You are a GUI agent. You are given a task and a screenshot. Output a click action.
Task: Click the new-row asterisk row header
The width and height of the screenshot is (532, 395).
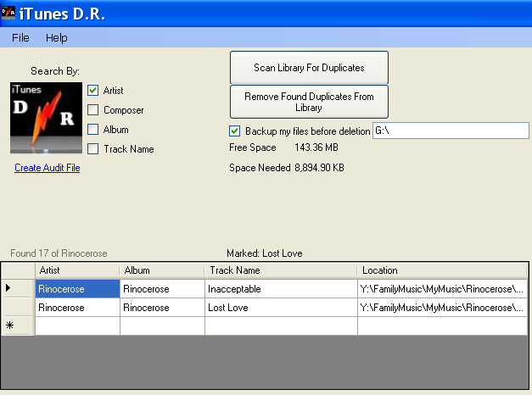click(19, 325)
